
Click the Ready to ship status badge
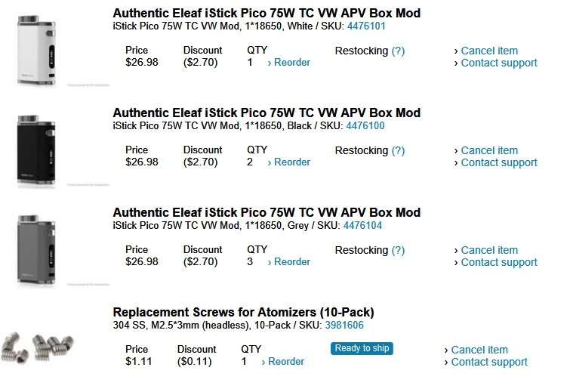point(362,348)
